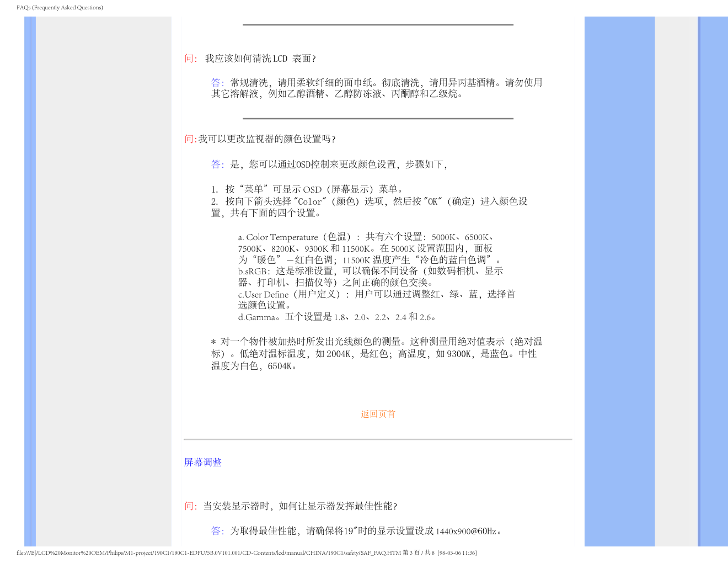Select the line 温度为白色,6504K
The width and height of the screenshot is (728, 563).
click(x=255, y=366)
